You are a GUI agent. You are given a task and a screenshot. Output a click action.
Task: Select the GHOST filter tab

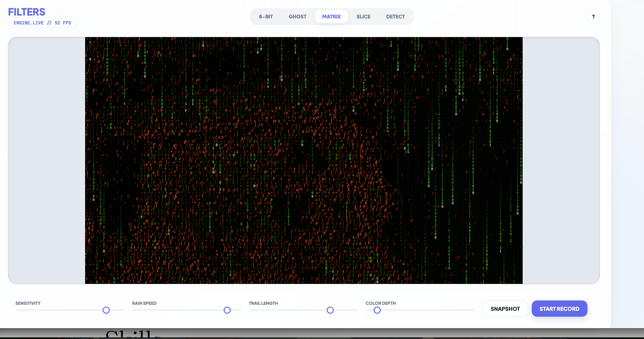tap(297, 17)
